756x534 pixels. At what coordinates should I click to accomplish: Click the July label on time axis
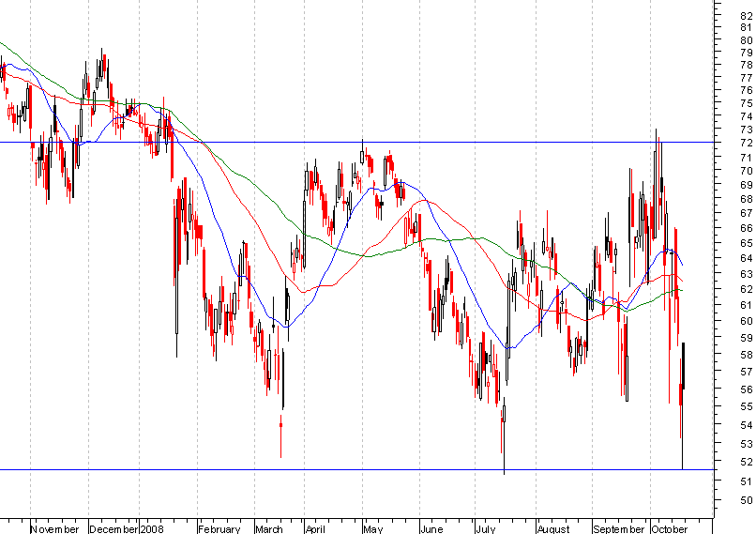pos(486,528)
